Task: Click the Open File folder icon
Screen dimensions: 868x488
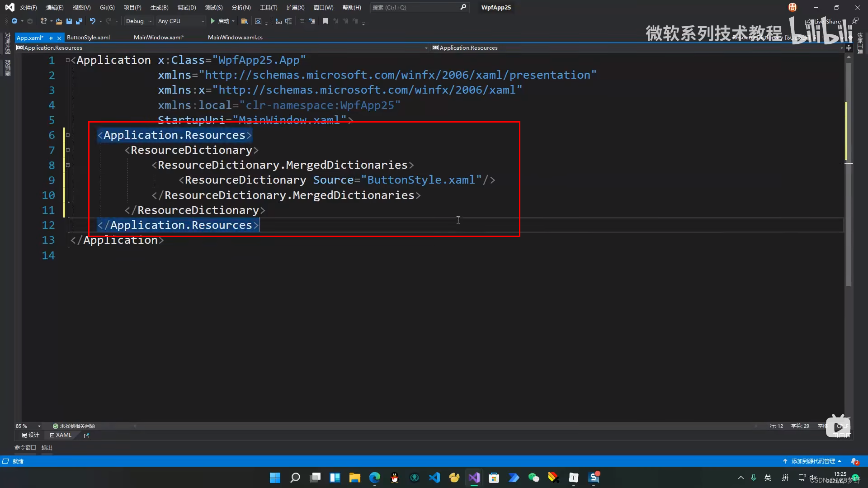Action: [x=59, y=21]
